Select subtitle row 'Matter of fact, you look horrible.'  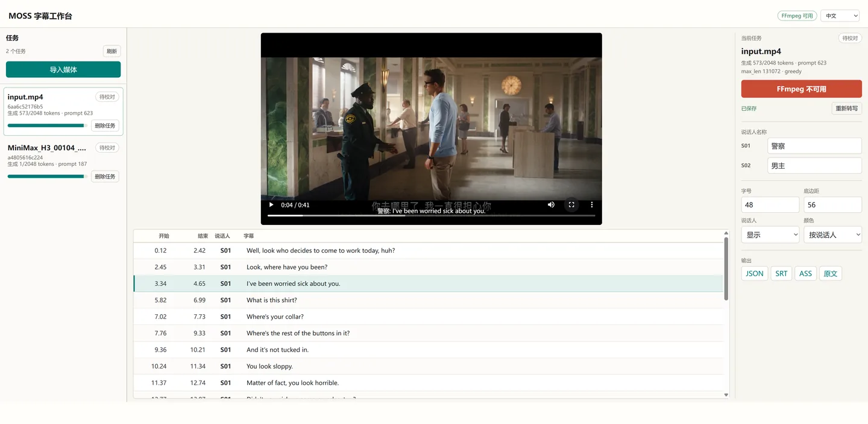(429, 382)
